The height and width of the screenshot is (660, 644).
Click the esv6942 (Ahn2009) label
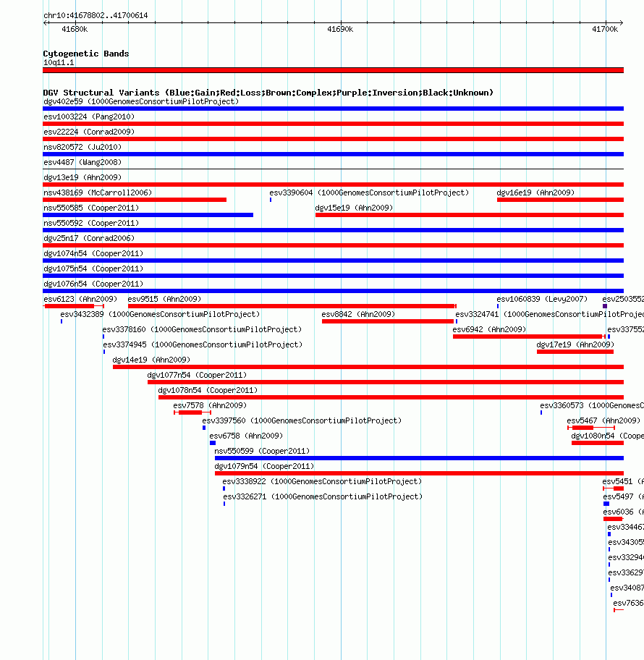tap(489, 329)
